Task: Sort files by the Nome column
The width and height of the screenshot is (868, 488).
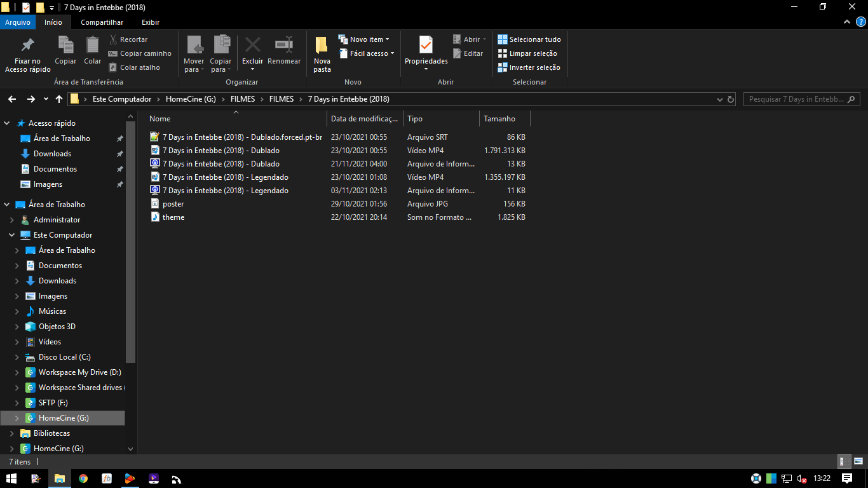Action: [236, 119]
